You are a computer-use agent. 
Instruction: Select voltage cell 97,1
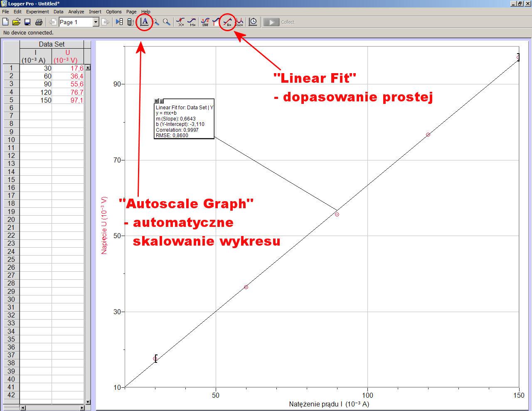pos(68,100)
